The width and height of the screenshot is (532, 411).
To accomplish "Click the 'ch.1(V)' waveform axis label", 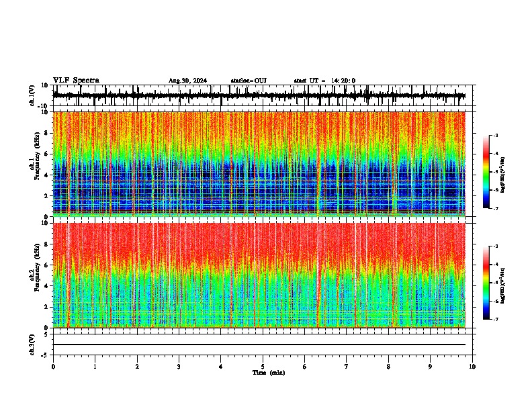I will tap(32, 95).
